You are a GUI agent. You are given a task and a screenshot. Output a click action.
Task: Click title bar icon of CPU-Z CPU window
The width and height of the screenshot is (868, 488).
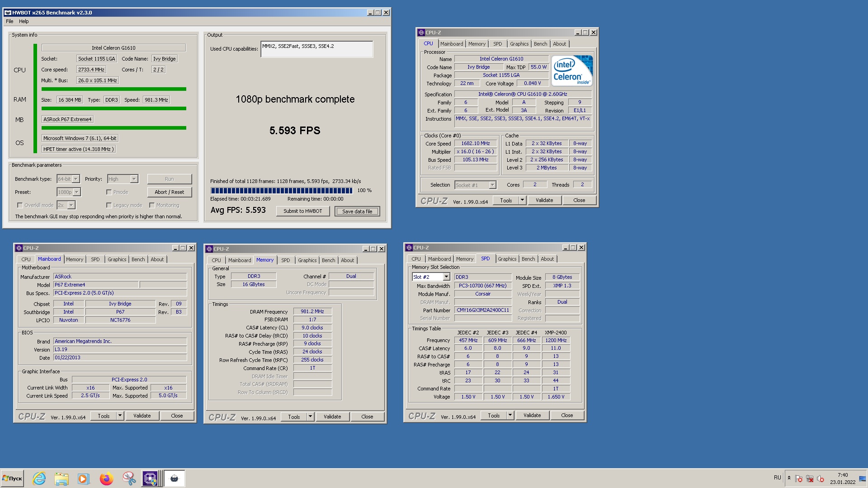point(421,33)
